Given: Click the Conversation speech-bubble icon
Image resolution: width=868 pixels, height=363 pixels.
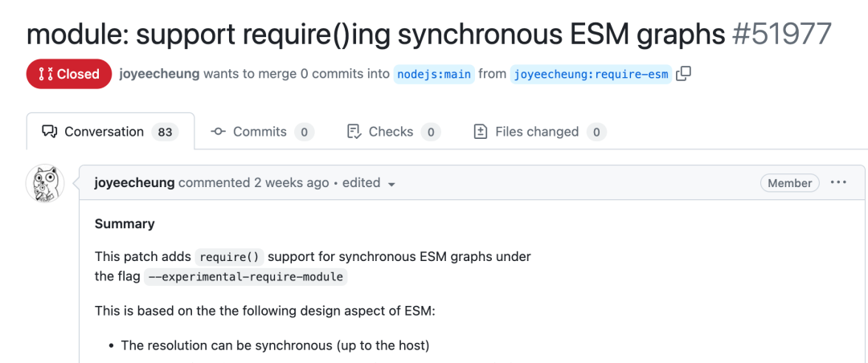Looking at the screenshot, I should 50,132.
